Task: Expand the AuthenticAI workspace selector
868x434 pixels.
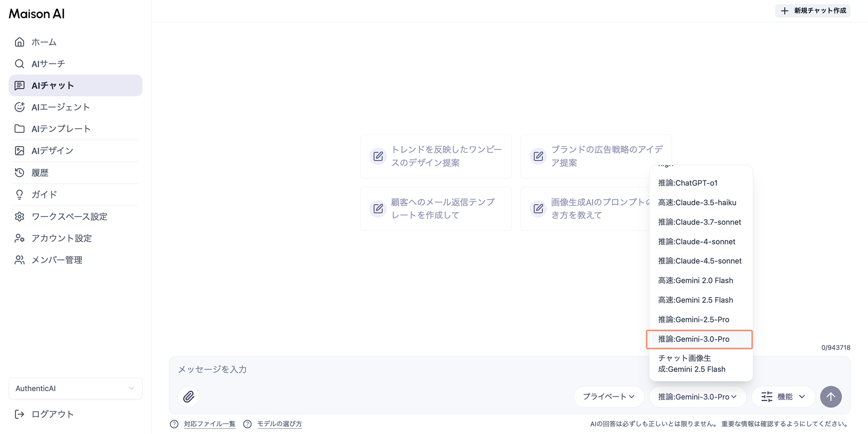Action: (75, 388)
